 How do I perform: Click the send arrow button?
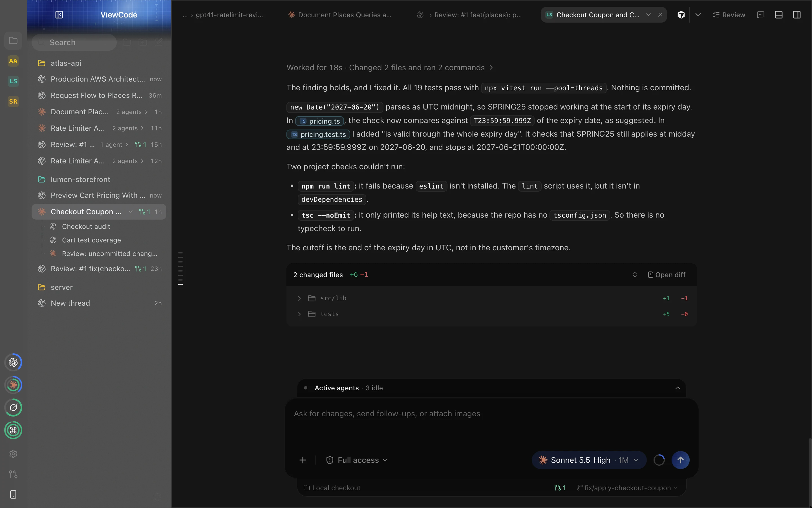[x=680, y=460]
